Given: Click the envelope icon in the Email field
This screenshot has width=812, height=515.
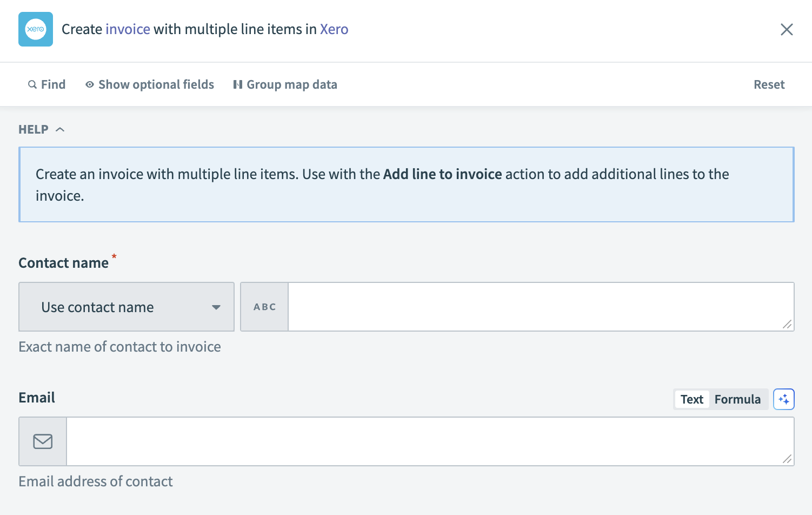Looking at the screenshot, I should 42,441.
